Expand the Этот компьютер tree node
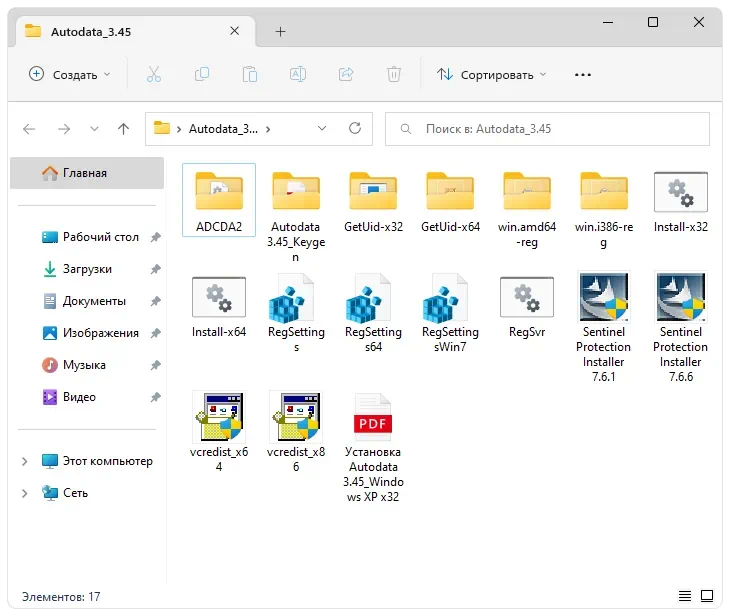The width and height of the screenshot is (729, 614). point(25,461)
